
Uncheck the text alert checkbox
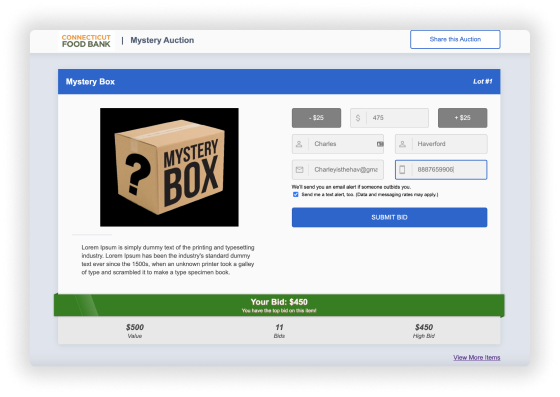pos(296,195)
